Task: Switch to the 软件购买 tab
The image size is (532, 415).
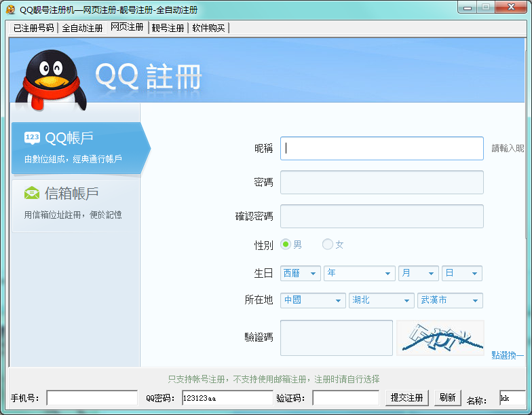Action: pyautogui.click(x=209, y=28)
